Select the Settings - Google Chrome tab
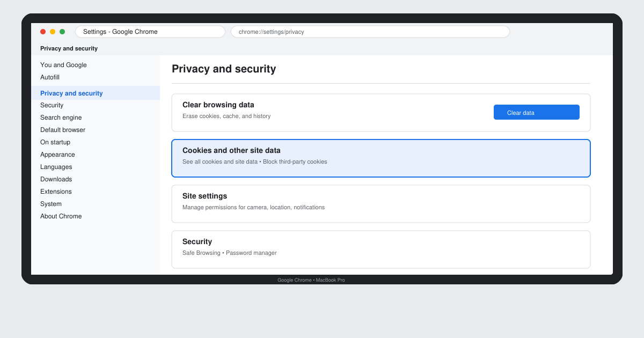Screen dimensions: 644x338 (150, 32)
